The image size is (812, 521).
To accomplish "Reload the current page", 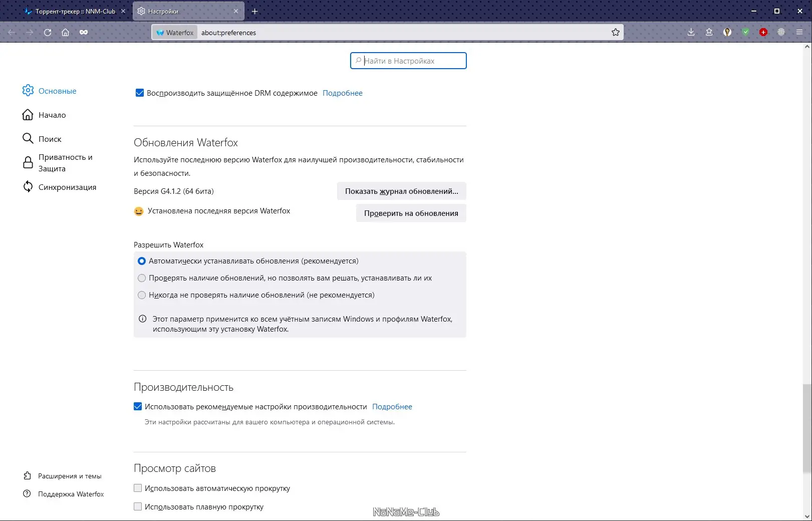I will [x=48, y=33].
